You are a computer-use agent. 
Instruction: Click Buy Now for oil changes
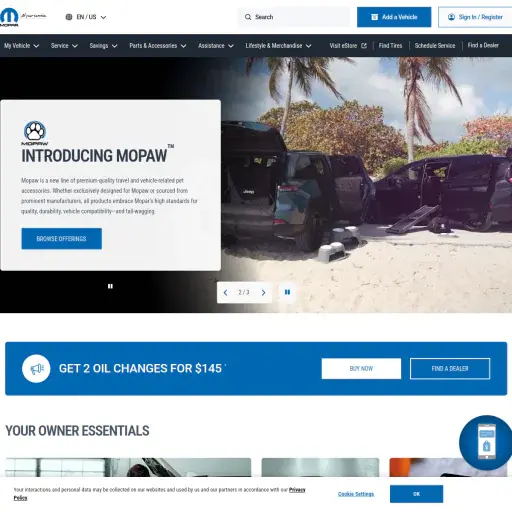pos(361,368)
